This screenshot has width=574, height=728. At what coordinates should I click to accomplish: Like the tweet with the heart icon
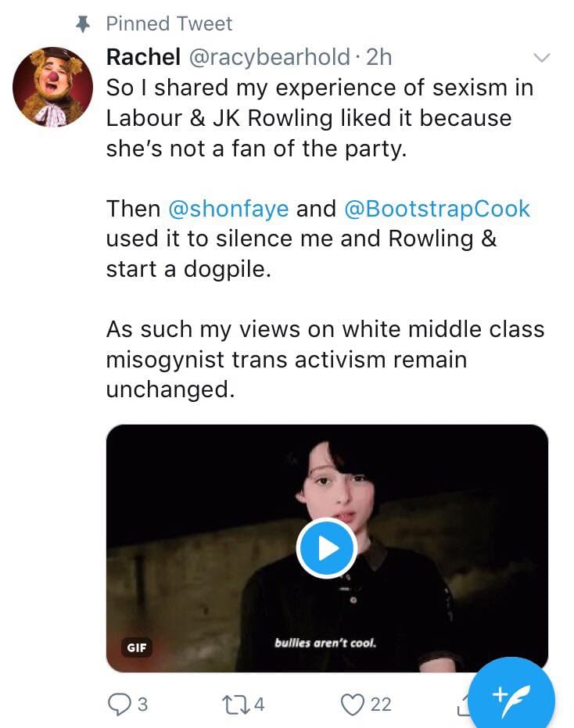[x=353, y=705]
